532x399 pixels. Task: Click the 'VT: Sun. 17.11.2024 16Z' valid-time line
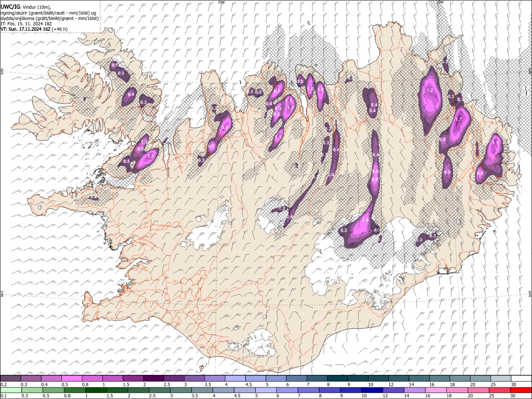coord(34,29)
